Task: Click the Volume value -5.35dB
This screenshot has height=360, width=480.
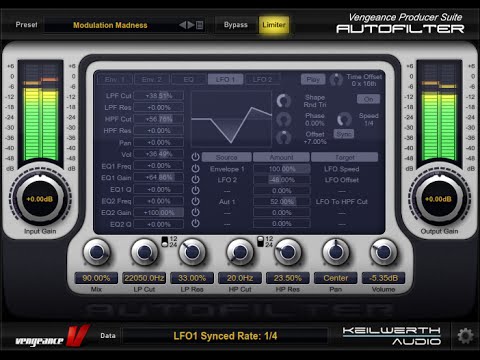Action: click(x=384, y=278)
